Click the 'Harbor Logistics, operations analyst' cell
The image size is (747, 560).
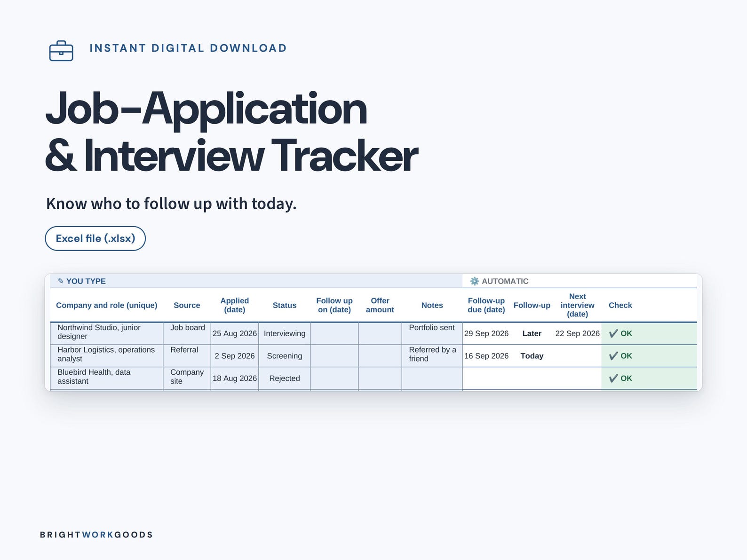[x=107, y=356]
